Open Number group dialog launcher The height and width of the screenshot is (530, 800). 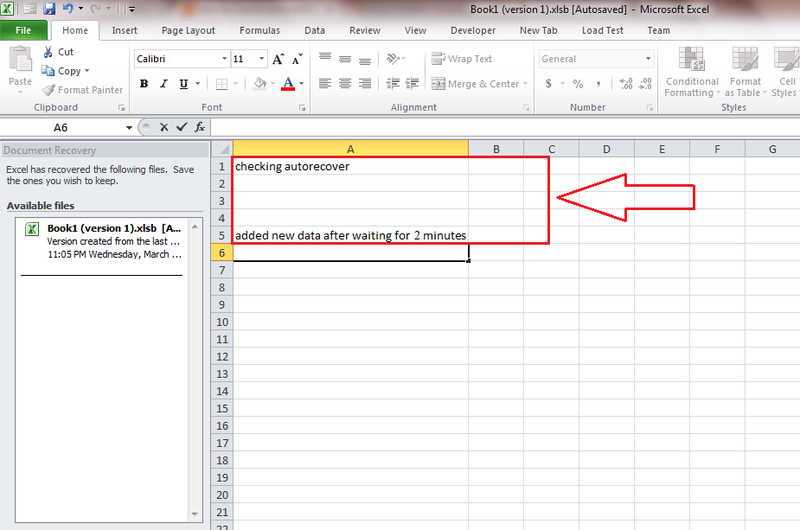click(x=650, y=108)
